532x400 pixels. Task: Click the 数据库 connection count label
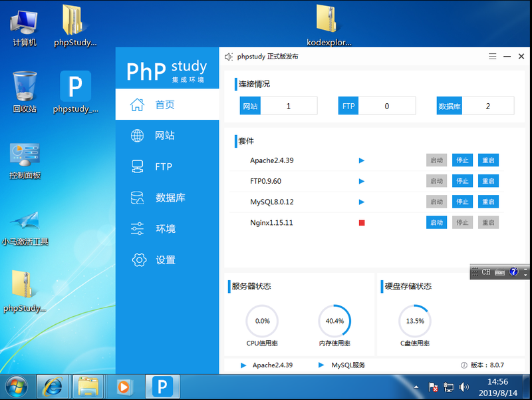coord(450,106)
